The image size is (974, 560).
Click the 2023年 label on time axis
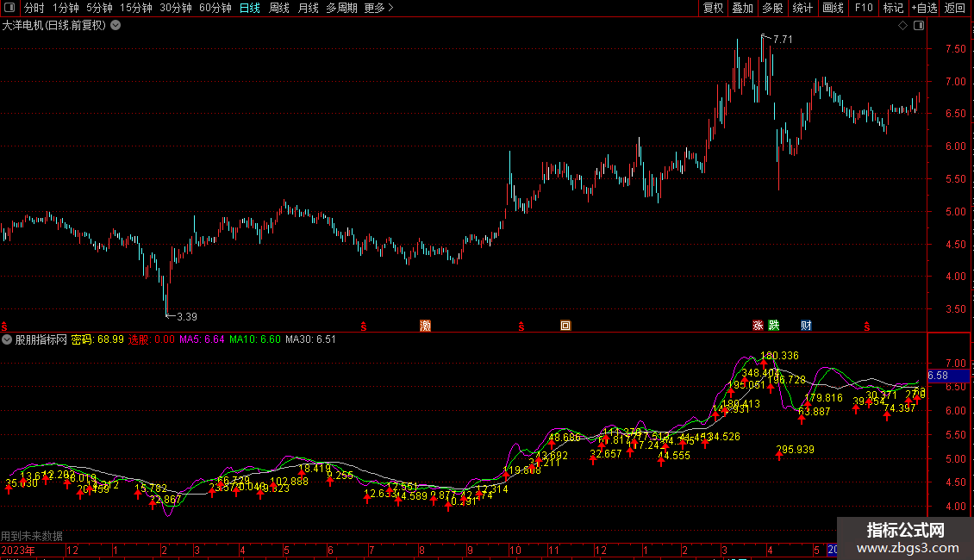click(x=18, y=550)
